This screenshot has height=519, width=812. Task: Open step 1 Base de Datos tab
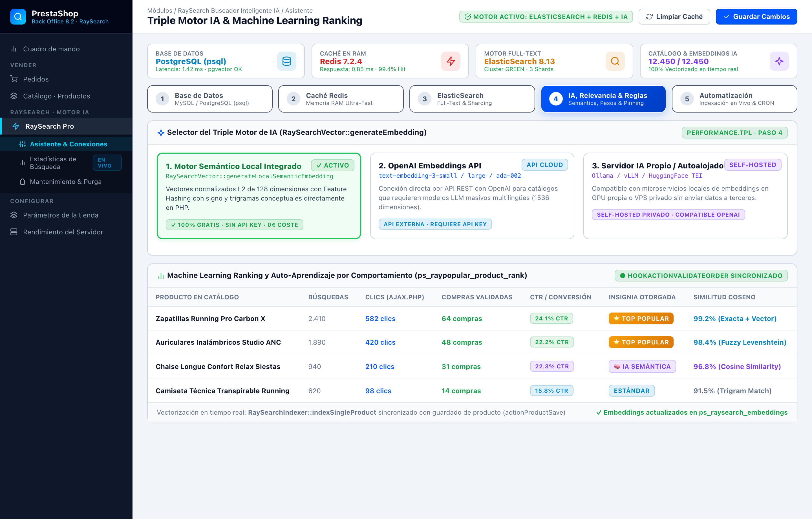click(210, 99)
